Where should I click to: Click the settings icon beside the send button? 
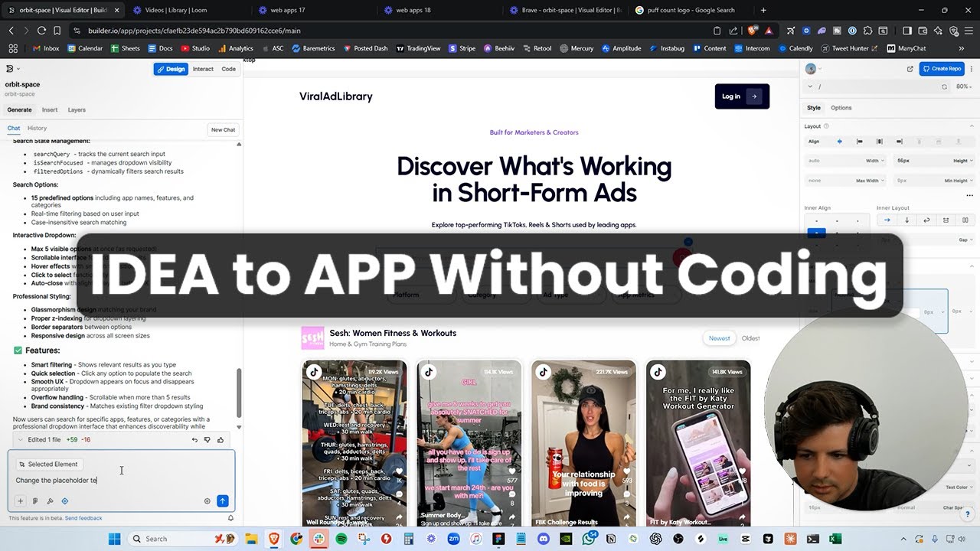207,501
